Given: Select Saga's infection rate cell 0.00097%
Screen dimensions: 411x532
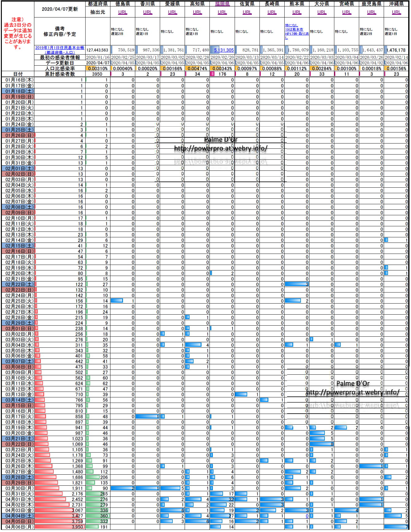Looking at the screenshot, I should 247,68.
